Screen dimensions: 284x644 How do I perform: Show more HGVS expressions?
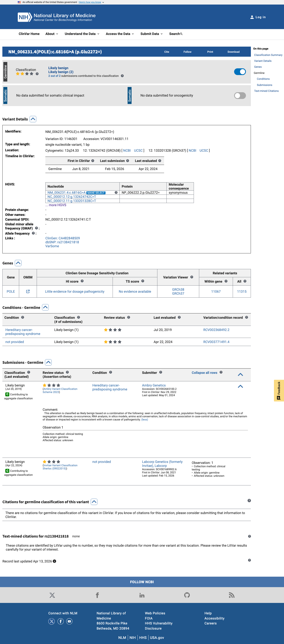pos(56,205)
